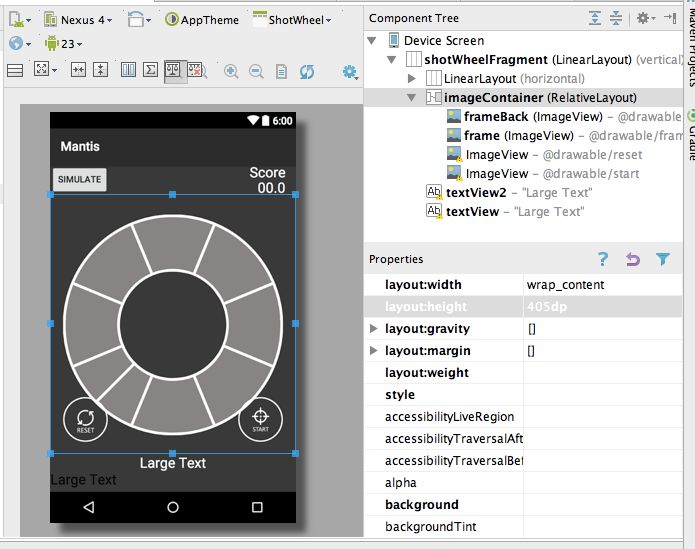Click the style property row
Image resolution: width=695 pixels, height=549 pixels.
(x=523, y=395)
